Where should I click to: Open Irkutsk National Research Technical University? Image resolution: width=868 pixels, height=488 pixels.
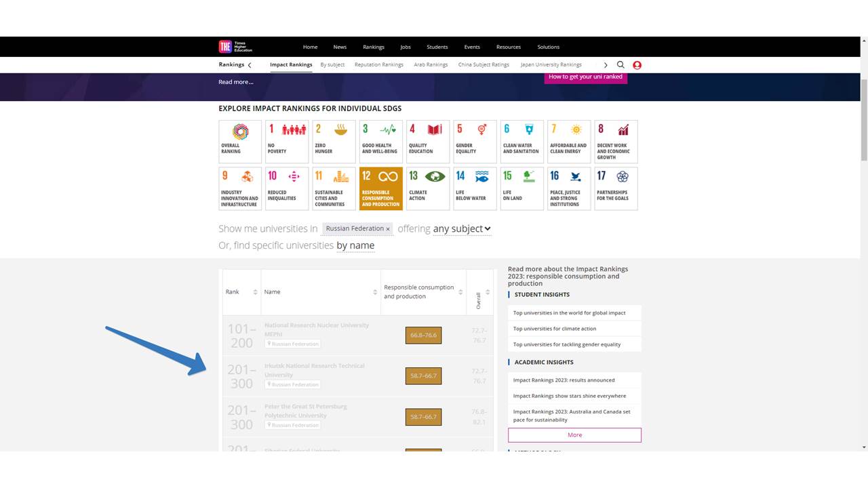pos(315,370)
